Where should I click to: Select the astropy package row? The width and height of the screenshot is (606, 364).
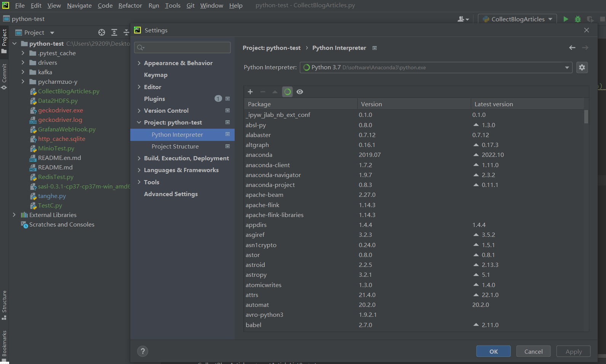click(414, 275)
